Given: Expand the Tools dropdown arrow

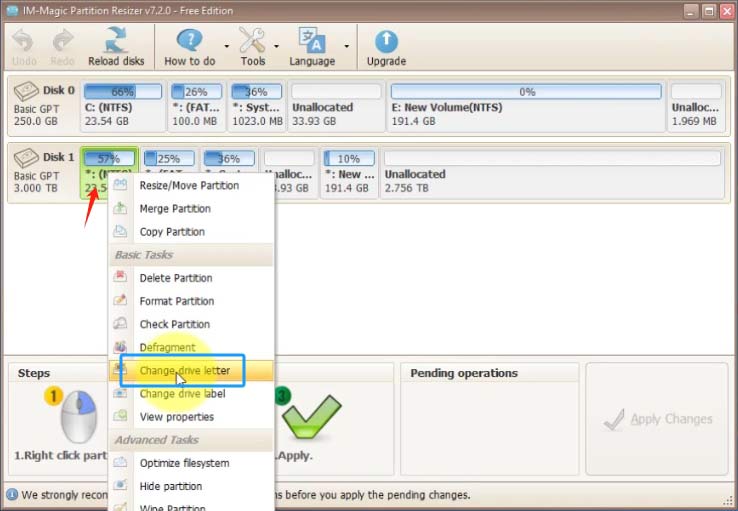Looking at the screenshot, I should pos(276,46).
